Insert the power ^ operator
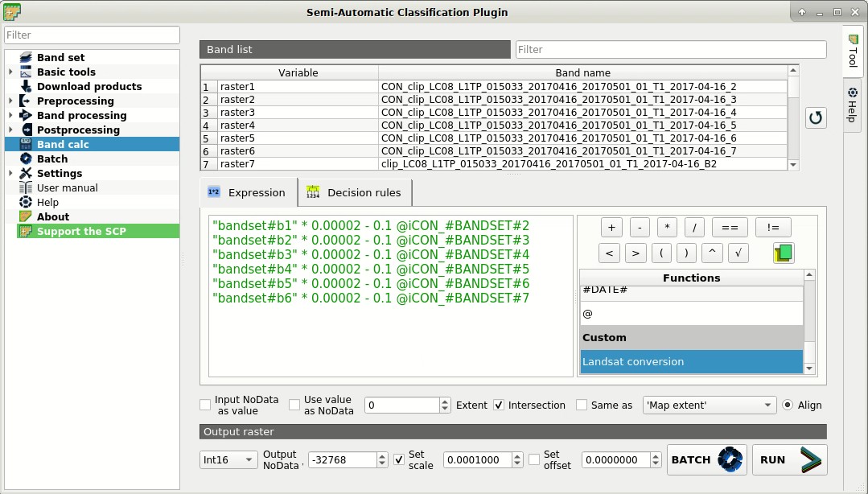Image resolution: width=868 pixels, height=494 pixels. 712,253
